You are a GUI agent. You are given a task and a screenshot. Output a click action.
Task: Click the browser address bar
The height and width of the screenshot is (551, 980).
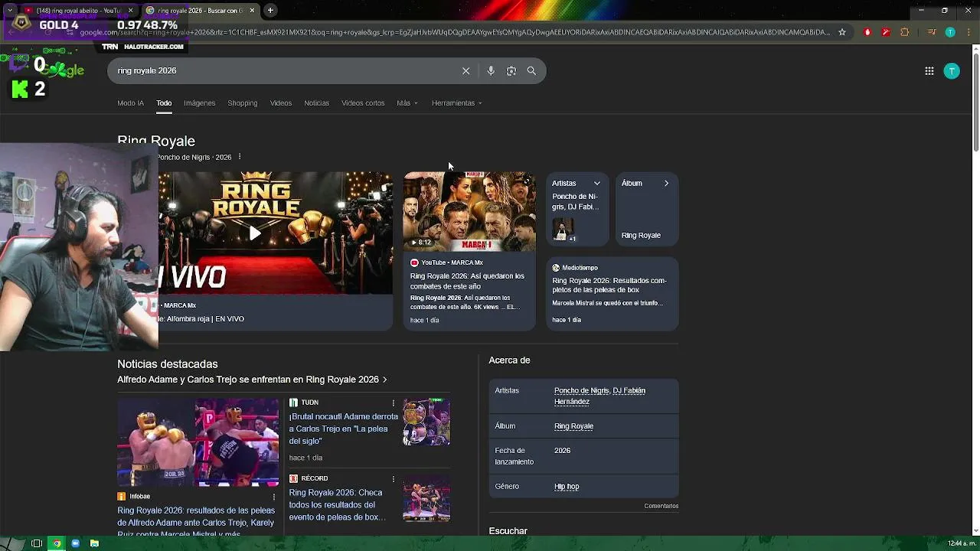click(x=455, y=32)
